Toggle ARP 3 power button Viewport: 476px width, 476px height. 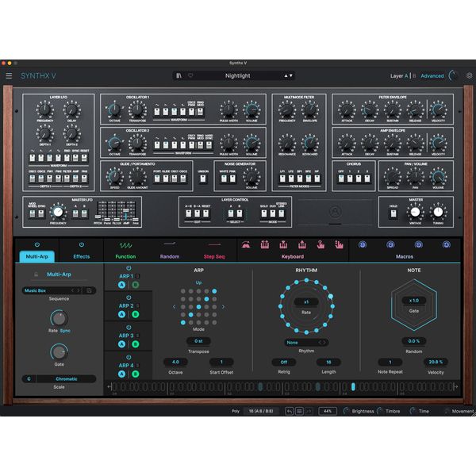click(129, 328)
